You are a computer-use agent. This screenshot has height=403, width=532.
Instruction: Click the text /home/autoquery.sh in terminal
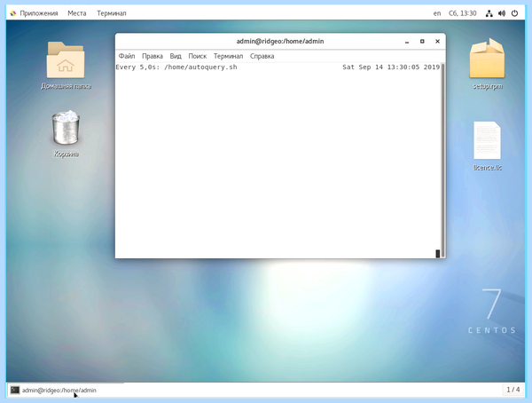click(x=200, y=67)
